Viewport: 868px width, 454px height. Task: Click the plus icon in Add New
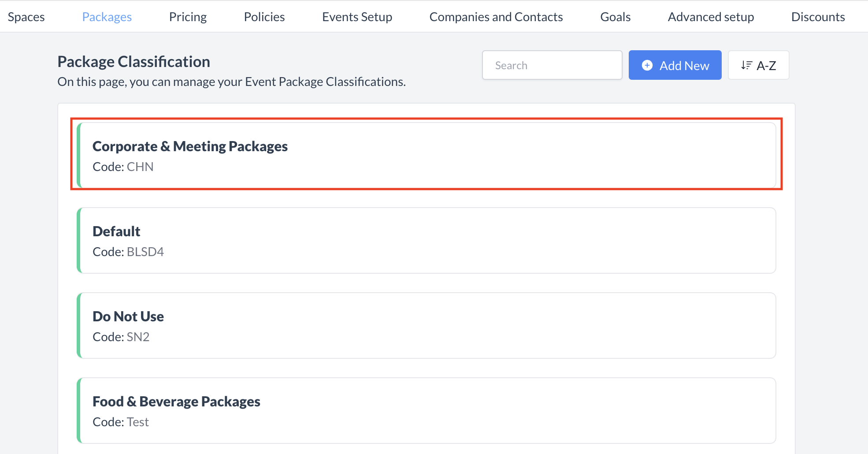(647, 65)
